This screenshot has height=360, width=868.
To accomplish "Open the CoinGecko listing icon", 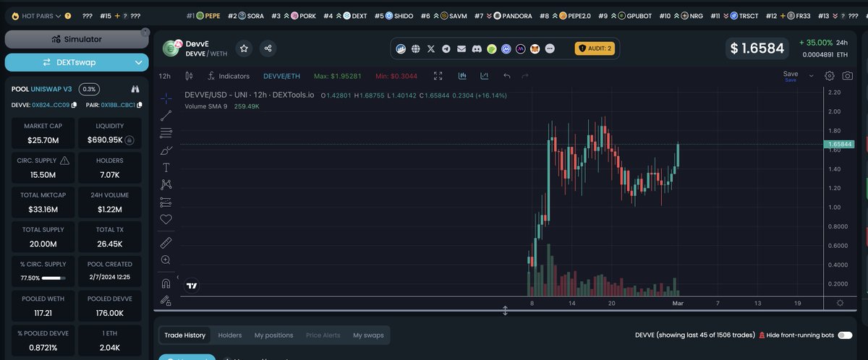I will (491, 49).
